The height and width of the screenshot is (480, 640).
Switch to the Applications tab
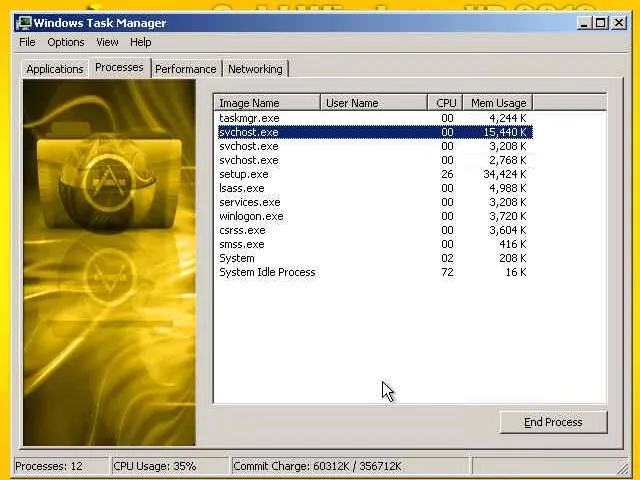tap(55, 69)
